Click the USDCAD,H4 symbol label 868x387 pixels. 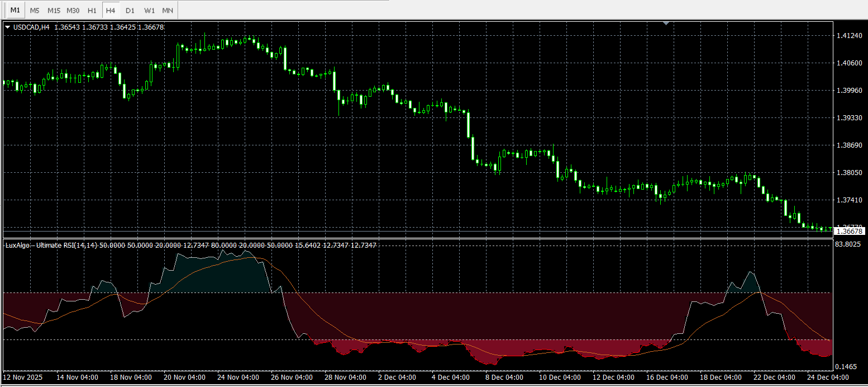tap(30, 27)
